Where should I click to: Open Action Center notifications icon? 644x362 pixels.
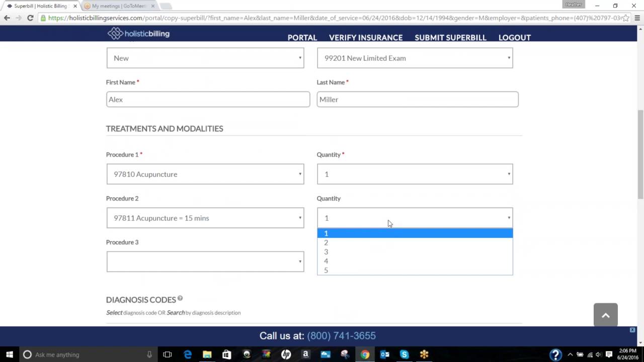point(609,354)
